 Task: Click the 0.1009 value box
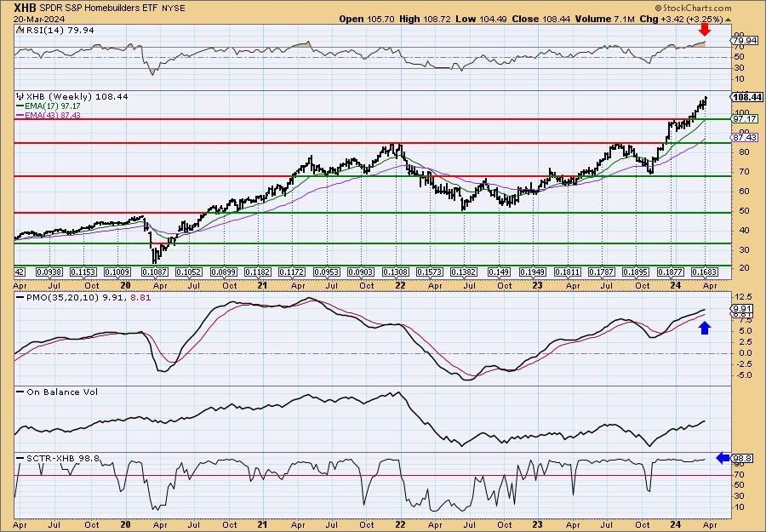pyautogui.click(x=117, y=272)
